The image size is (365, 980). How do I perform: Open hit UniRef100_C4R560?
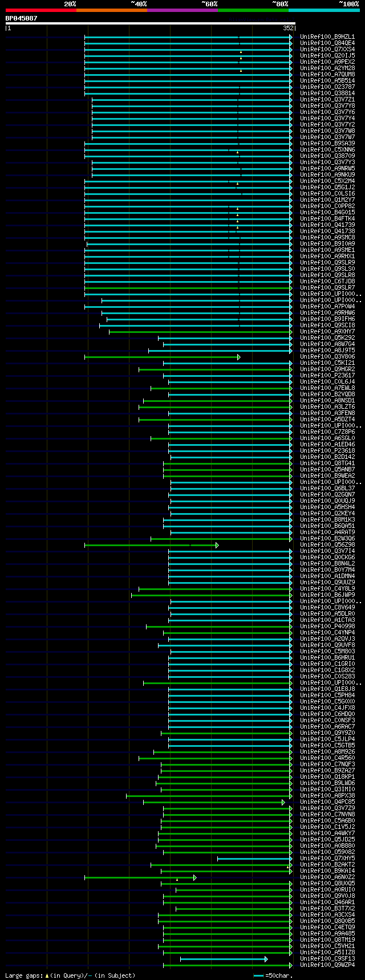327,758
